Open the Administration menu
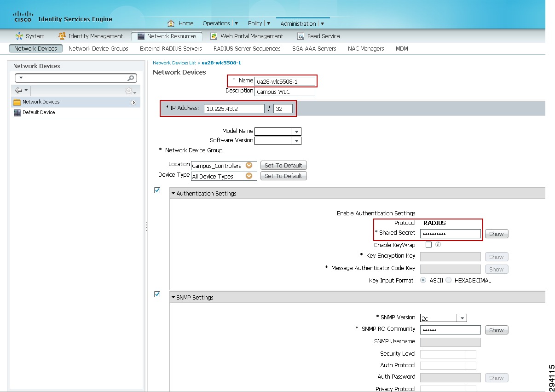This screenshot has width=555, height=392. pyautogui.click(x=302, y=23)
